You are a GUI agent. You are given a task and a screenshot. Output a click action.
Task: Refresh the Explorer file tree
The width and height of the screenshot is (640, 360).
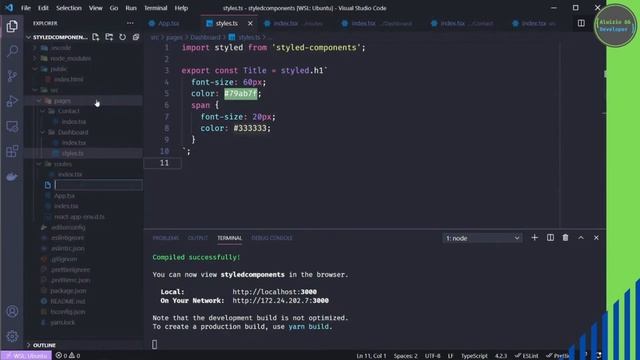coord(122,37)
